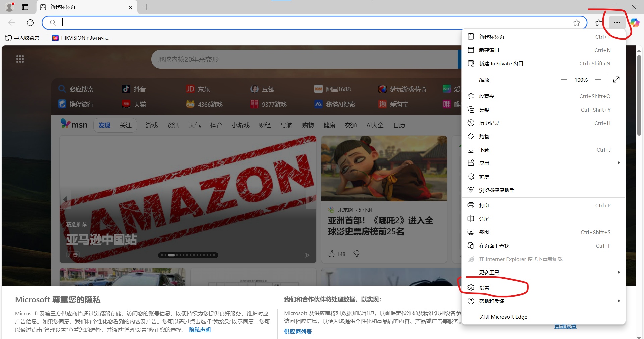Select 新建窗口 menu item
The height and width of the screenshot is (339, 644).
pos(543,50)
